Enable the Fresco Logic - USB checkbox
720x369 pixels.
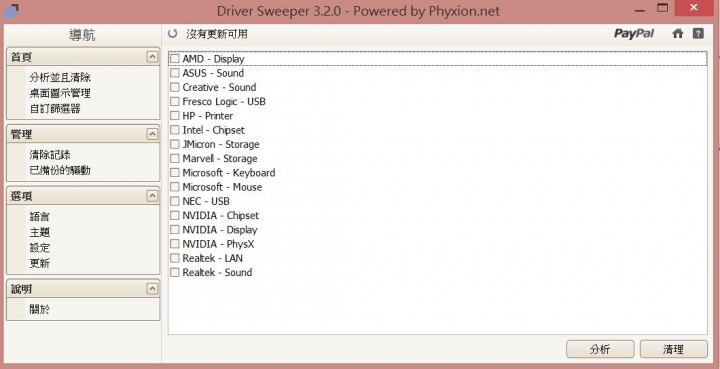[x=174, y=101]
